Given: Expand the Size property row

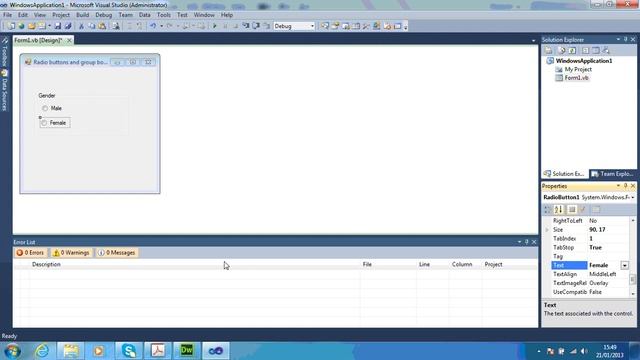Looking at the screenshot, I should (547, 230).
